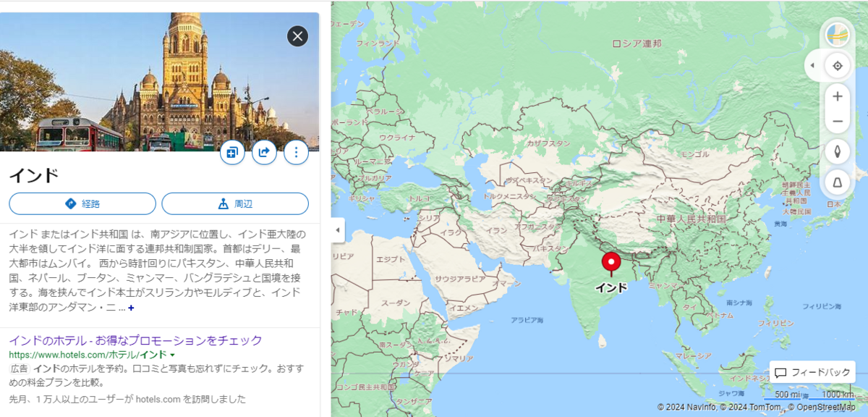The width and height of the screenshot is (868, 417).
Task: Click the locate me crosshair icon
Action: (838, 66)
